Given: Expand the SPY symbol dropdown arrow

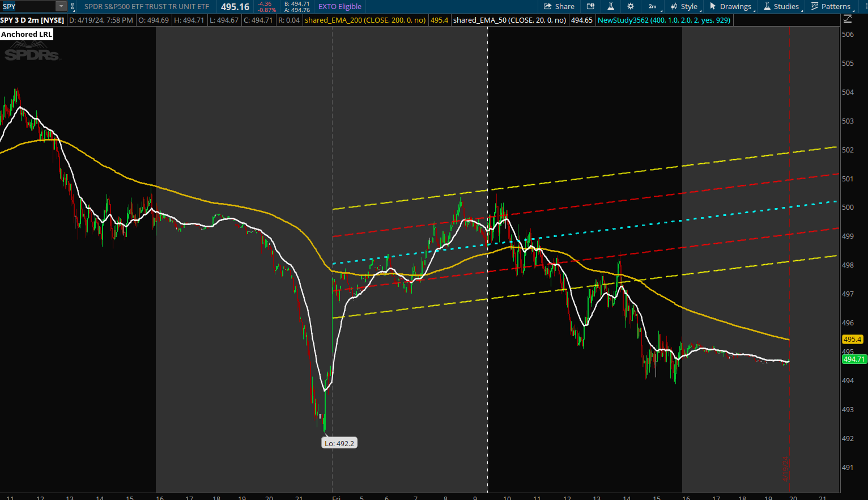Looking at the screenshot, I should point(61,7).
